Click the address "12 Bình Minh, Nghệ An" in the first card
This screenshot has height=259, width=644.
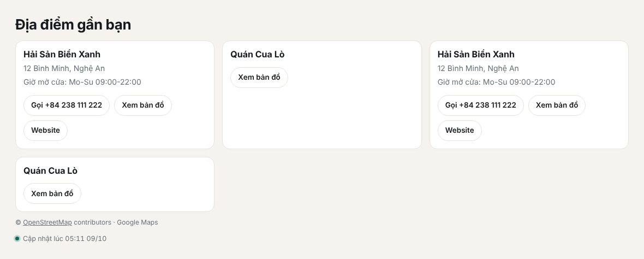(64, 68)
